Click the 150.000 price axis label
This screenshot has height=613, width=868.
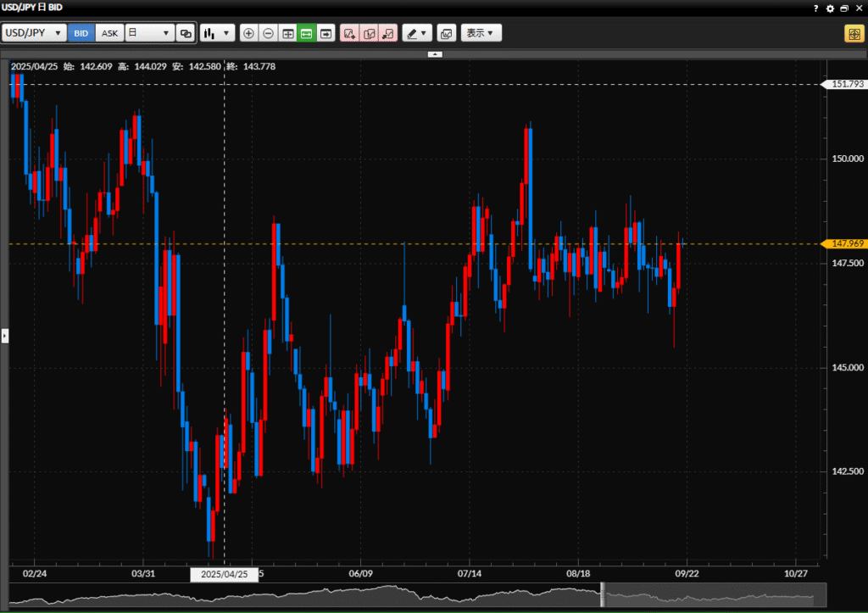[x=847, y=159]
